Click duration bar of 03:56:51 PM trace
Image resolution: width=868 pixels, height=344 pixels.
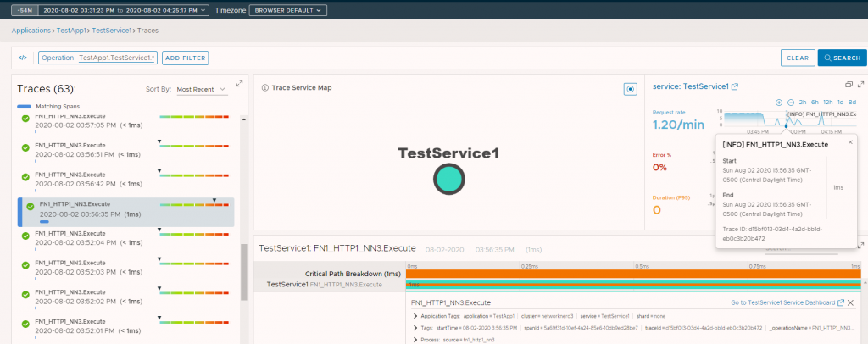click(194, 146)
